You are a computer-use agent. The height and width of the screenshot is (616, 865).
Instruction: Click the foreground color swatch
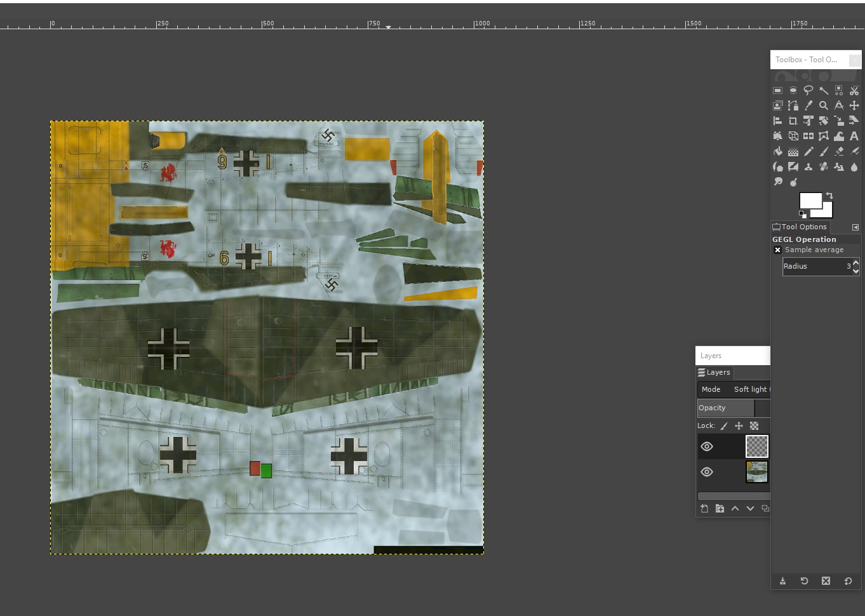tap(809, 201)
